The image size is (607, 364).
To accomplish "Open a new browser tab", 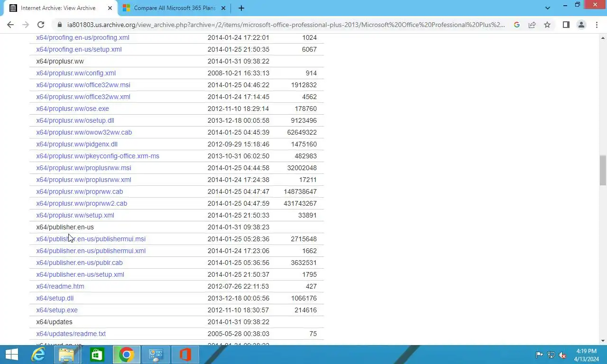I will [241, 8].
